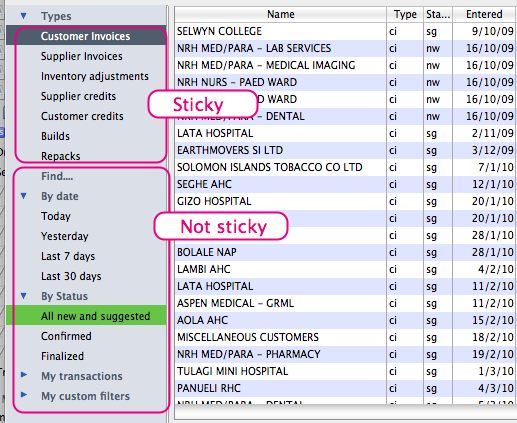Select TULAGI MINI HOSPITAL row
Viewport: 517px width, 423px height.
346,371
